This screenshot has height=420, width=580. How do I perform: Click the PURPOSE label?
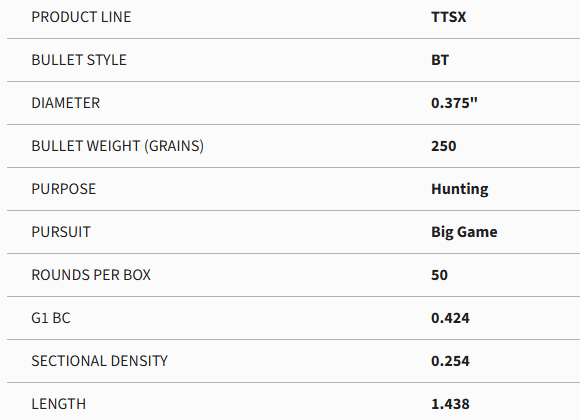[64, 189]
